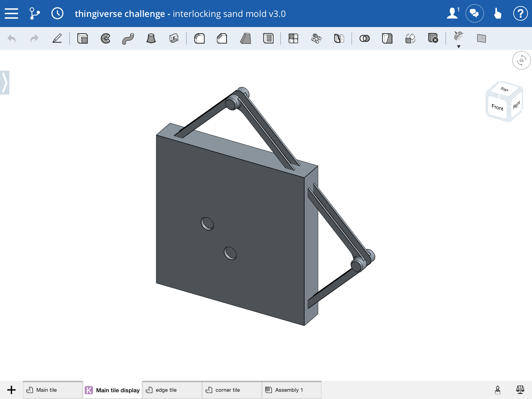Click the undo arrow
The height and width of the screenshot is (399, 532).
tap(12, 39)
